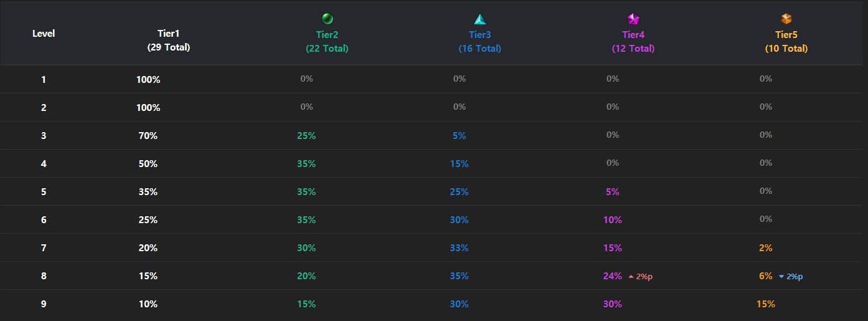868x321 pixels.
Task: Click the green Tier2 orb icon
Action: [x=327, y=19]
